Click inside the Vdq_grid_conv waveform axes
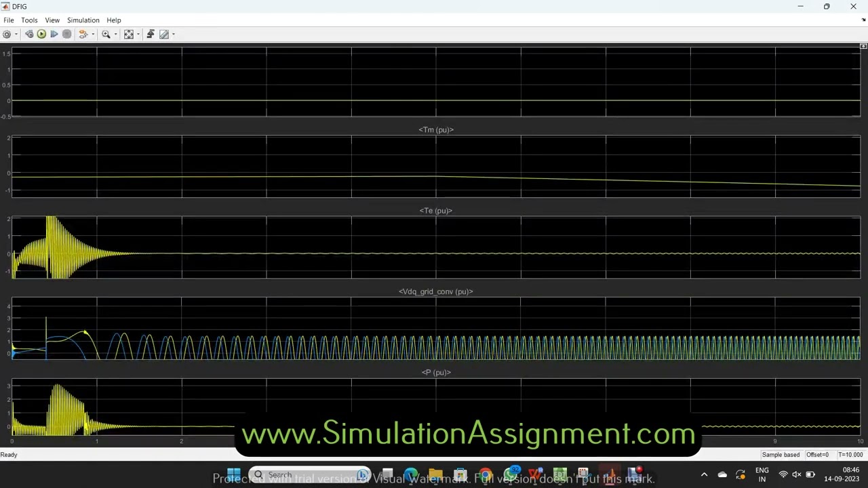Screen dimensions: 868x488 coord(436,328)
